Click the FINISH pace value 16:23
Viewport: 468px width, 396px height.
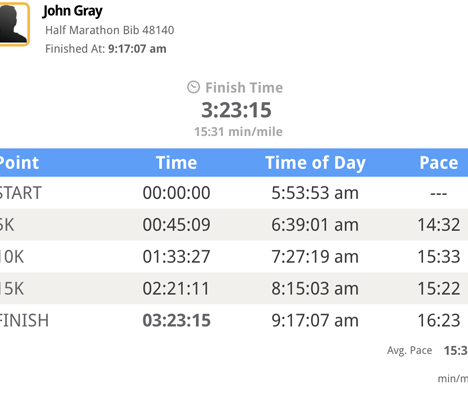pos(439,320)
